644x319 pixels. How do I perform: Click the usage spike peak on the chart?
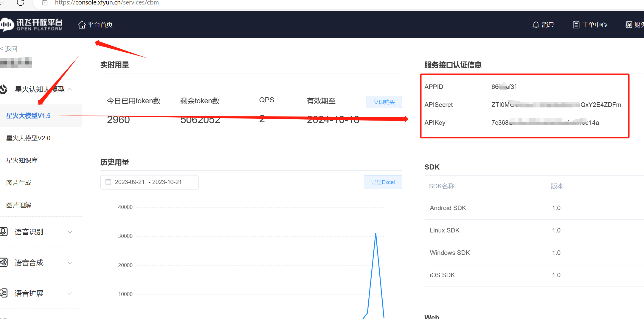[376, 233]
